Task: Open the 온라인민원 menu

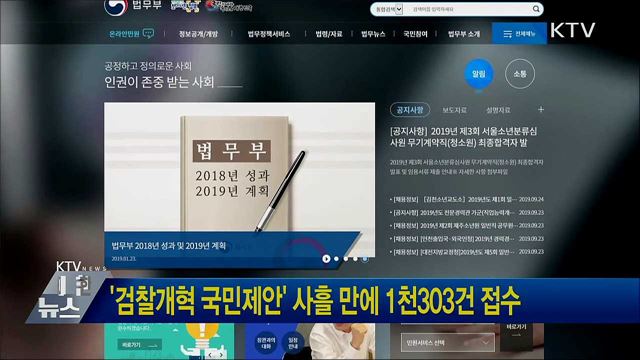Action: tap(124, 33)
